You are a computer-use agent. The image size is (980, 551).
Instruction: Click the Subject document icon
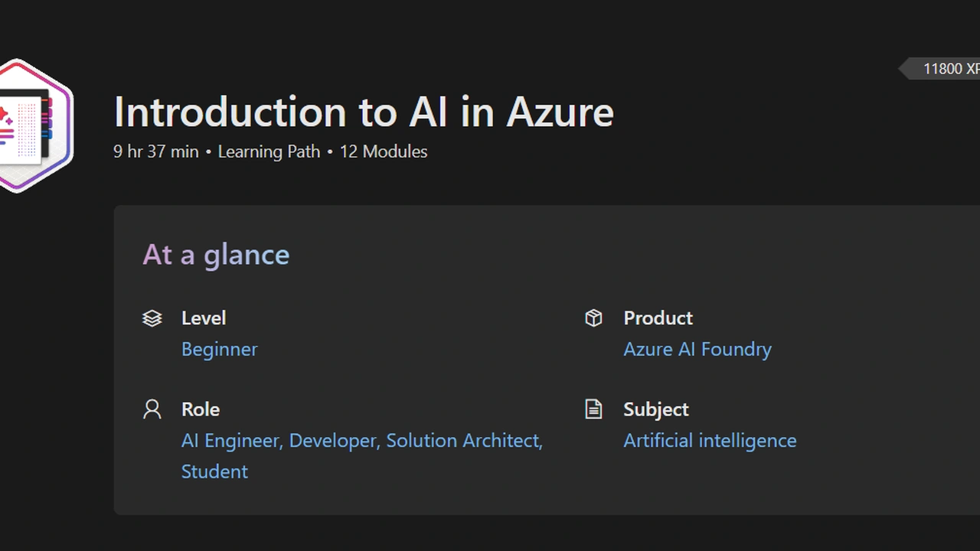[593, 409]
